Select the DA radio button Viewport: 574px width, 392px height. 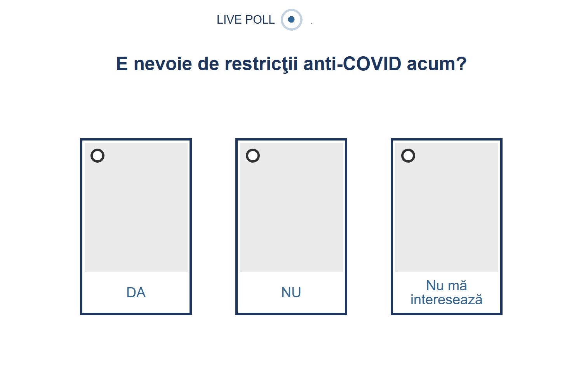(97, 156)
